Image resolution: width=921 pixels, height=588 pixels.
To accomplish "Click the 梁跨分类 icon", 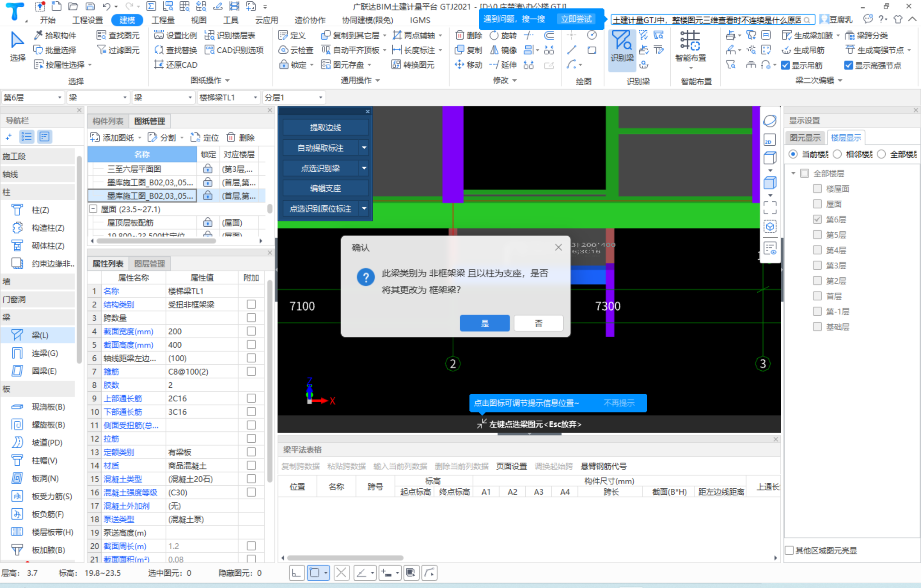I will pyautogui.click(x=850, y=35).
